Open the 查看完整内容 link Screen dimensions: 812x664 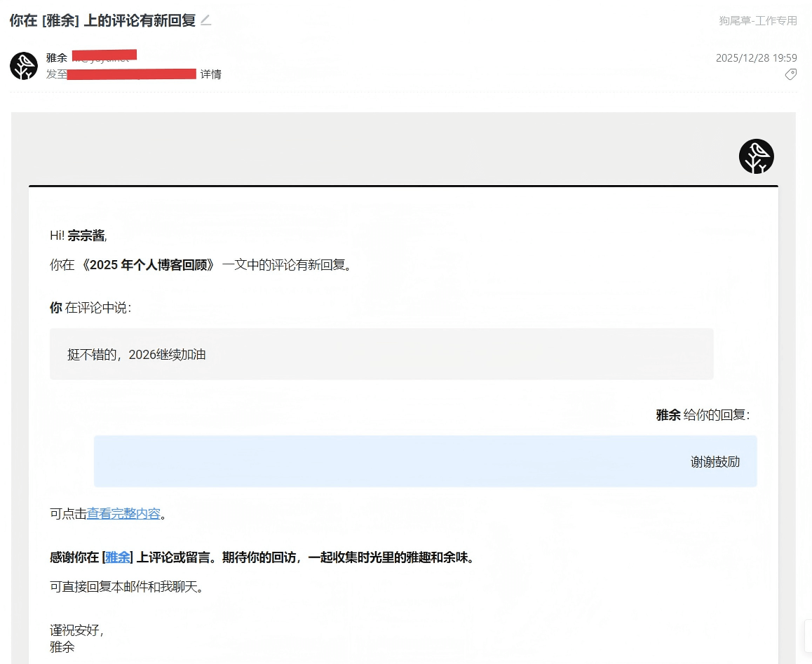point(123,514)
